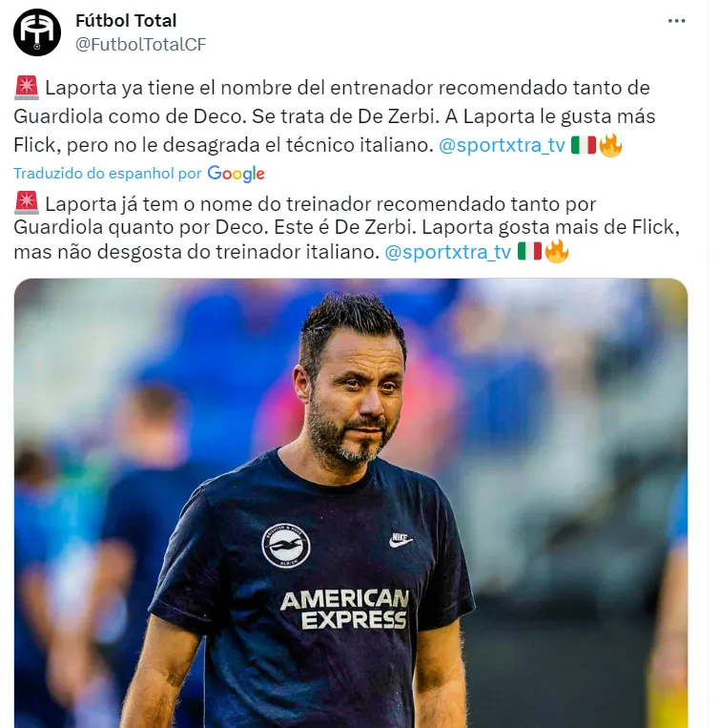Click the Nike swoosh on the shirt

tap(401, 540)
